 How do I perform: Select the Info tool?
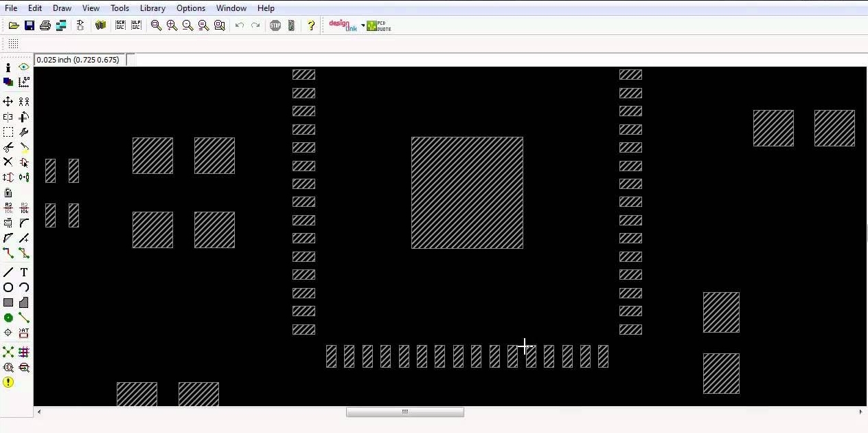(x=8, y=67)
